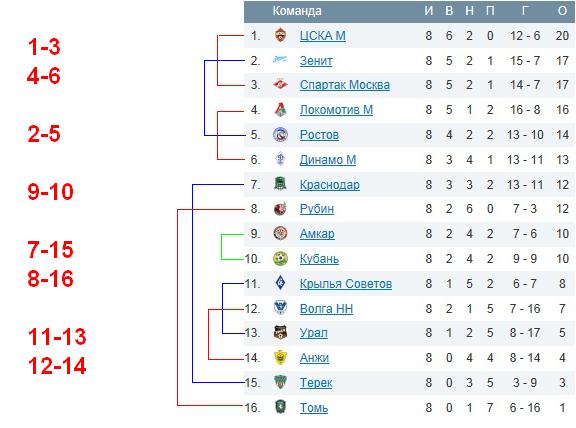The image size is (576, 428).
Task: Open the Крылья Советов team link
Action: (x=346, y=284)
